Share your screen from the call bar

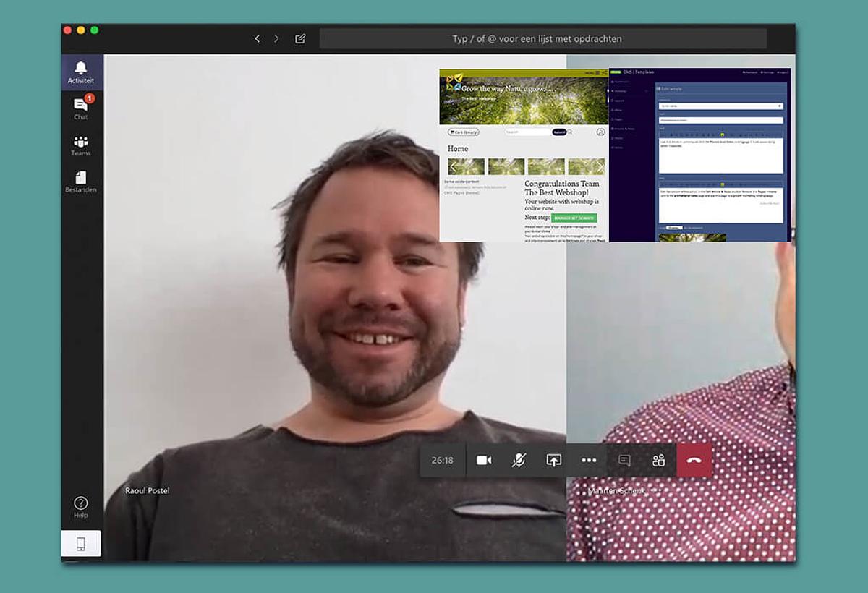click(553, 461)
